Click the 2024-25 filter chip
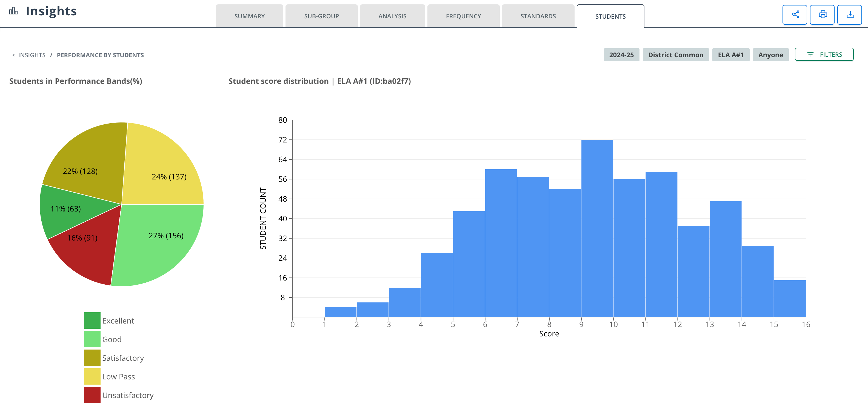This screenshot has width=868, height=412. 621,55
